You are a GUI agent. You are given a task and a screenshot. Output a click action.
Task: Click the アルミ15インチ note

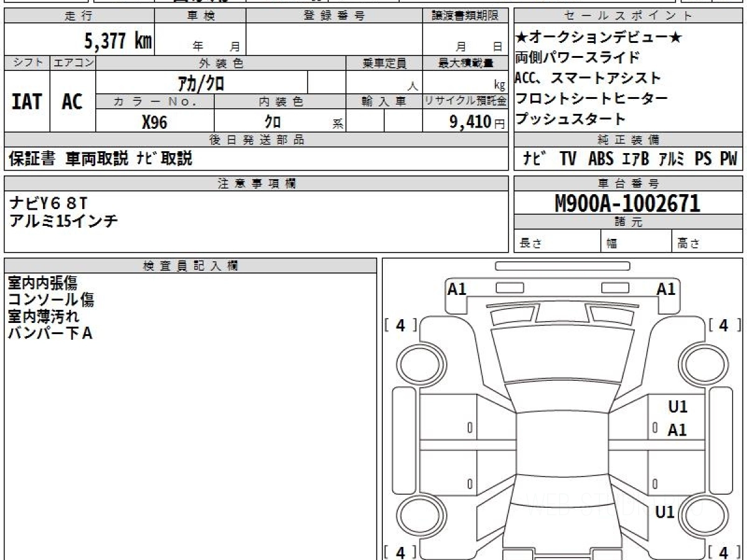tap(63, 220)
